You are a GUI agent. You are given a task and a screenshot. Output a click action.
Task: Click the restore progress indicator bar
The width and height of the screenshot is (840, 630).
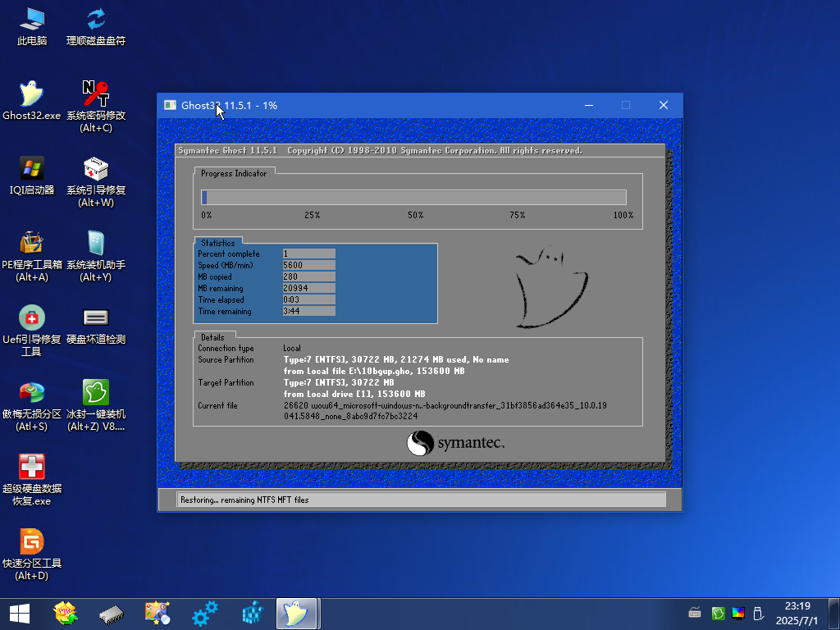[x=413, y=197]
